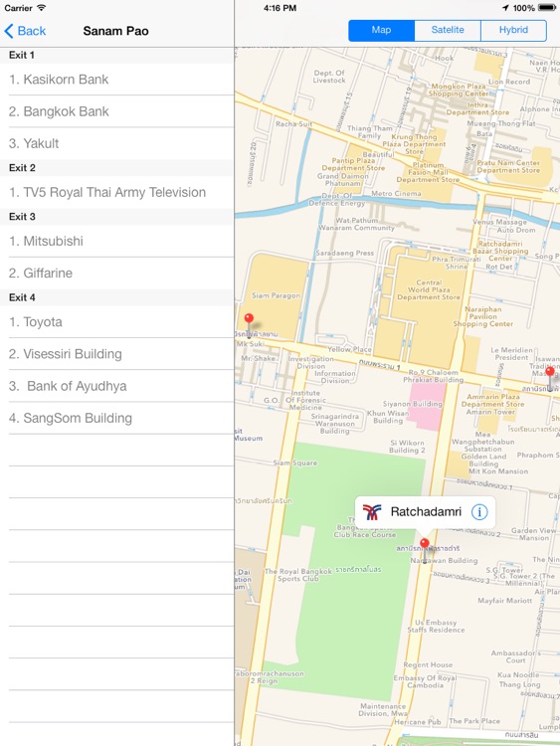Tap Naraiphan Pavilion Shopping Center label

coord(483,316)
